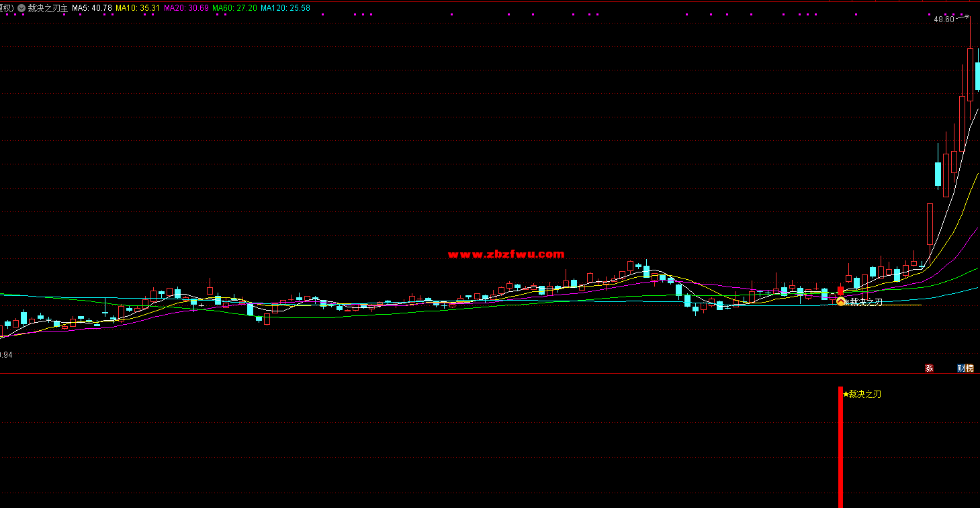Click the low price label at the chart's bottom left

5,354
